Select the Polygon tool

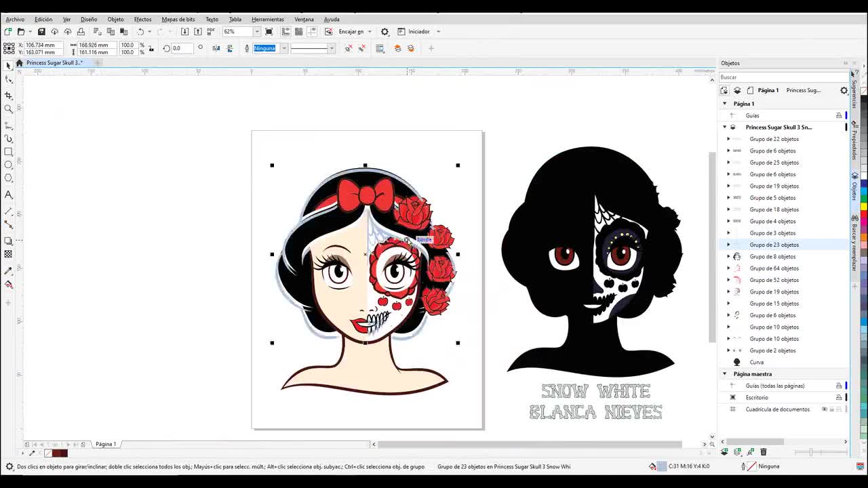8,178
